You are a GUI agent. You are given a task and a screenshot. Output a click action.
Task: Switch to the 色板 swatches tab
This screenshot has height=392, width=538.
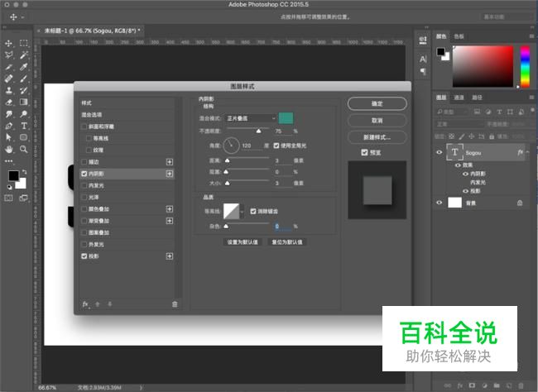459,36
